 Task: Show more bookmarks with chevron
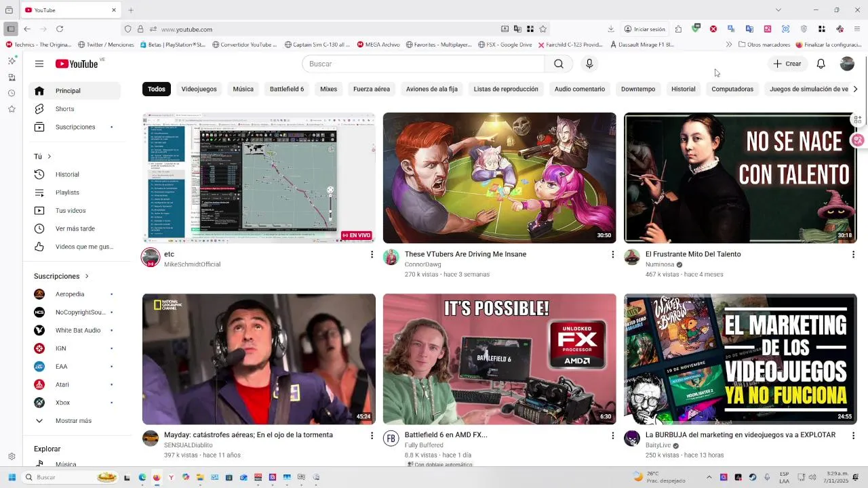point(729,45)
